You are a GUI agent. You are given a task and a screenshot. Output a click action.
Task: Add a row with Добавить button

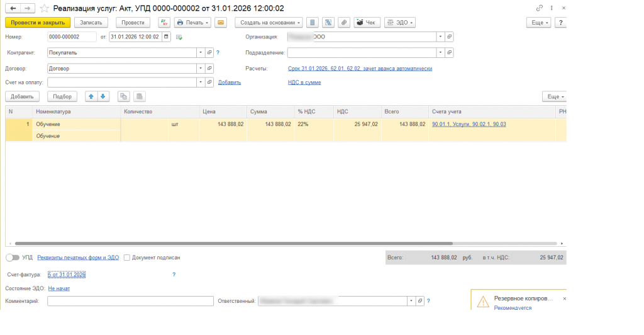[x=22, y=96]
